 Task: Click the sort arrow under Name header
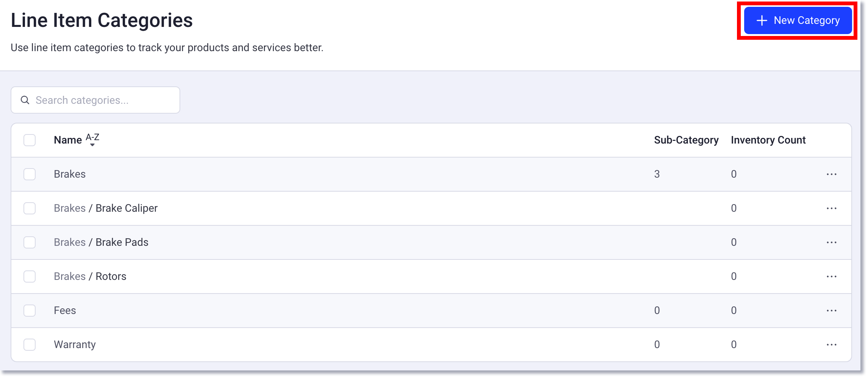(x=92, y=145)
